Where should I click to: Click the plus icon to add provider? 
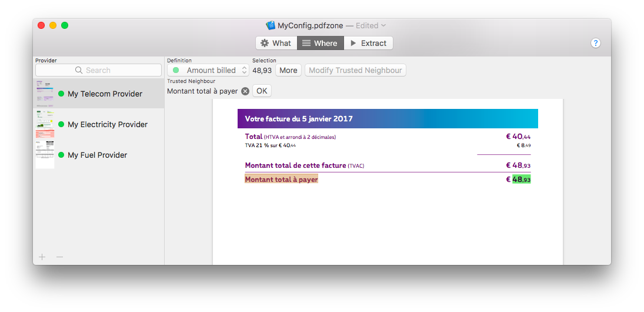[x=42, y=257]
